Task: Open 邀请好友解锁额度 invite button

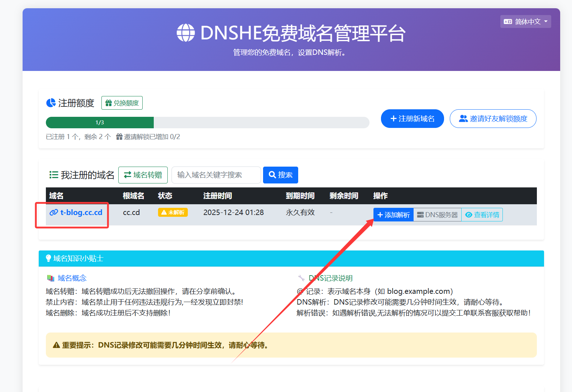Action: point(493,119)
